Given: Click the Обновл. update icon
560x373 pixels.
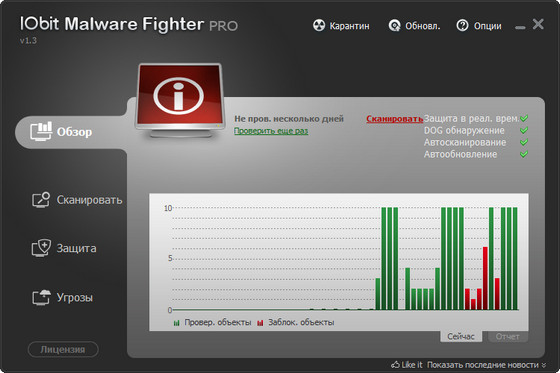Looking at the screenshot, I should 394,25.
